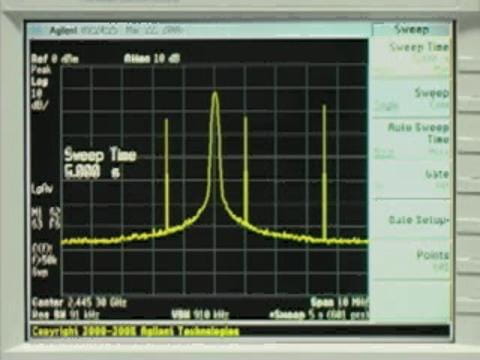Screen dimensions: 480x360
Task: Click the Sweep Time 6.000 s readout
Action: (x=100, y=163)
